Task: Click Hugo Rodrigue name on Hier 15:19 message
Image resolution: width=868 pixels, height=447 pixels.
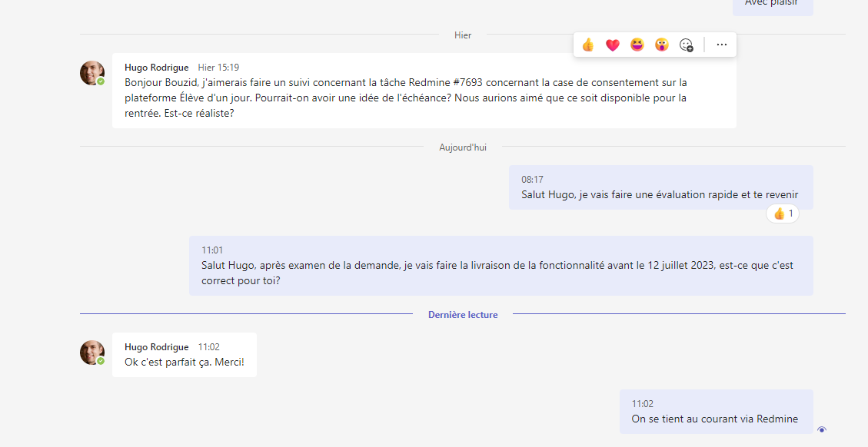Action: pos(156,68)
